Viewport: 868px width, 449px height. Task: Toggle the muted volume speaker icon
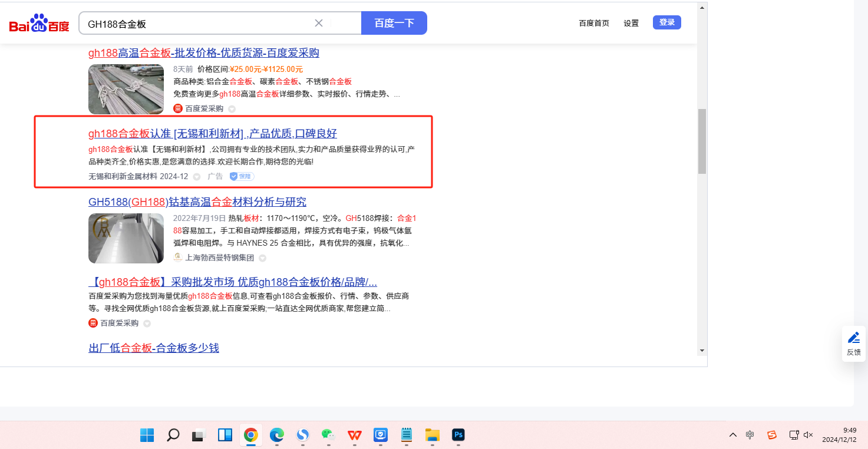click(x=808, y=435)
